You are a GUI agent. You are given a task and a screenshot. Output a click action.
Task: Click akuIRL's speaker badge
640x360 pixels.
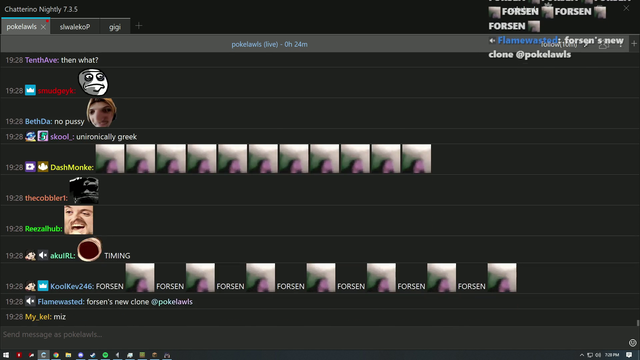[43, 255]
